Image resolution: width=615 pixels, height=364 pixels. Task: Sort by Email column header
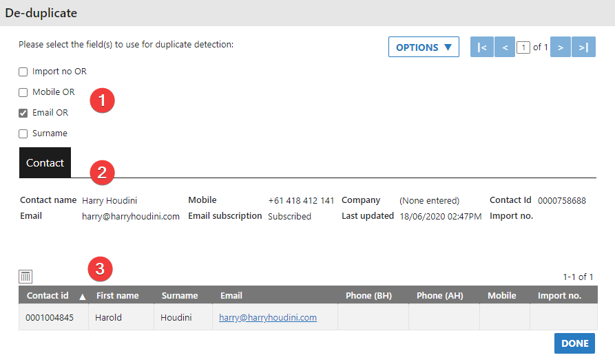coord(231,296)
